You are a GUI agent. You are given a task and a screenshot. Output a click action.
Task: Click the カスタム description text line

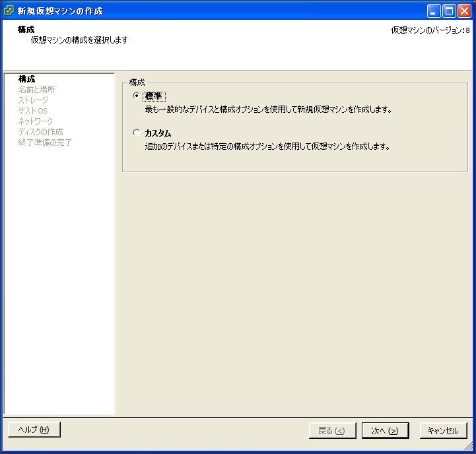(x=267, y=146)
